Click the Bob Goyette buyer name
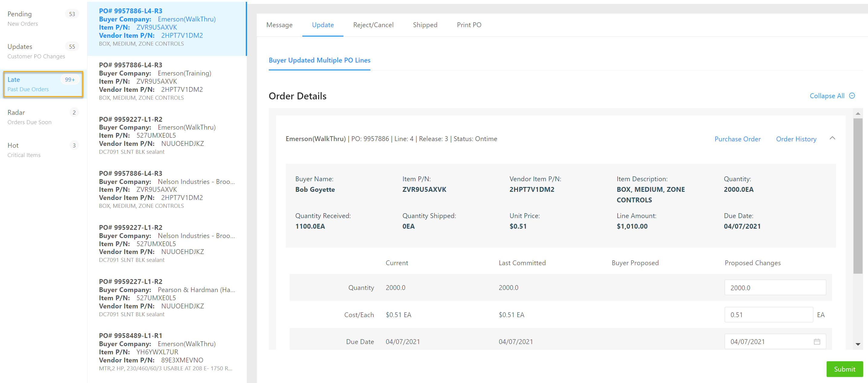 tap(315, 189)
